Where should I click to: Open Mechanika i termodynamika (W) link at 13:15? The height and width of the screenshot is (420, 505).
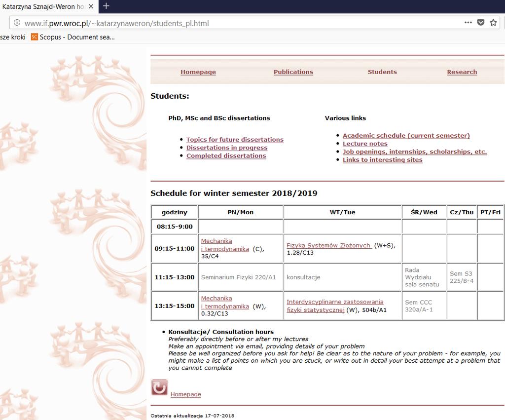pos(225,303)
